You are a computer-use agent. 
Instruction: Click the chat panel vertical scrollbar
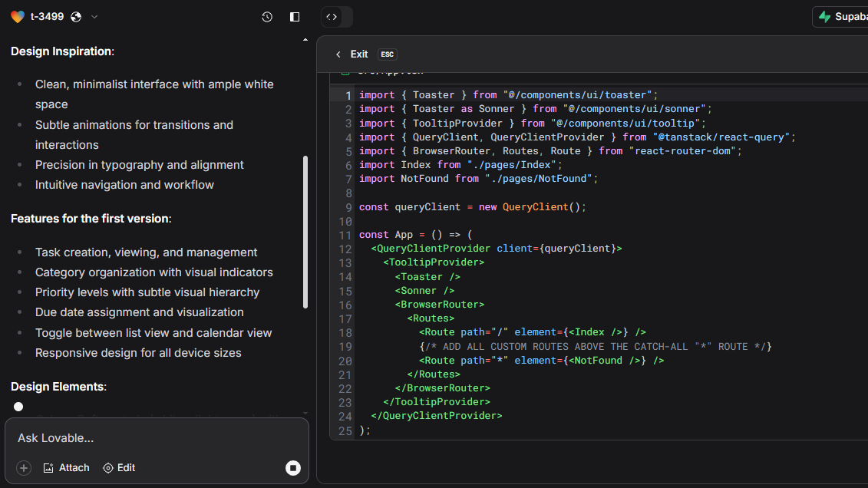(305, 230)
